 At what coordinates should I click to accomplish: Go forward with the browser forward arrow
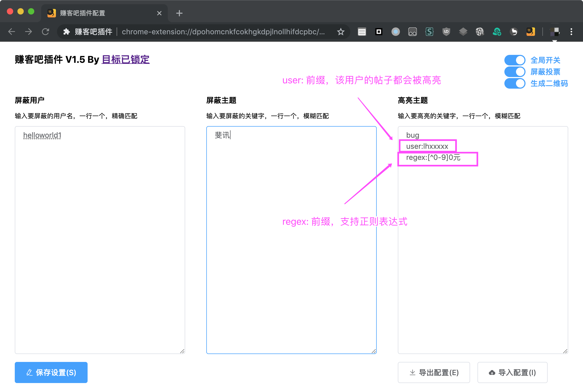pos(28,32)
